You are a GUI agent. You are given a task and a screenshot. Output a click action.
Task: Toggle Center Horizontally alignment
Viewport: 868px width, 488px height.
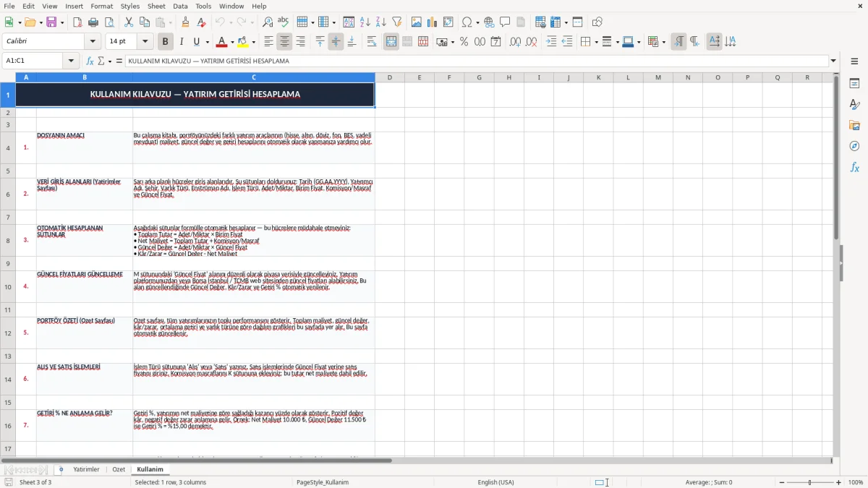[284, 42]
